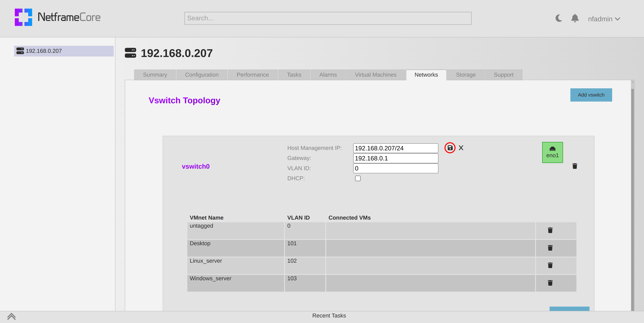
Task: Delete the vswitch0 with its trash icon
Action: pos(575,166)
